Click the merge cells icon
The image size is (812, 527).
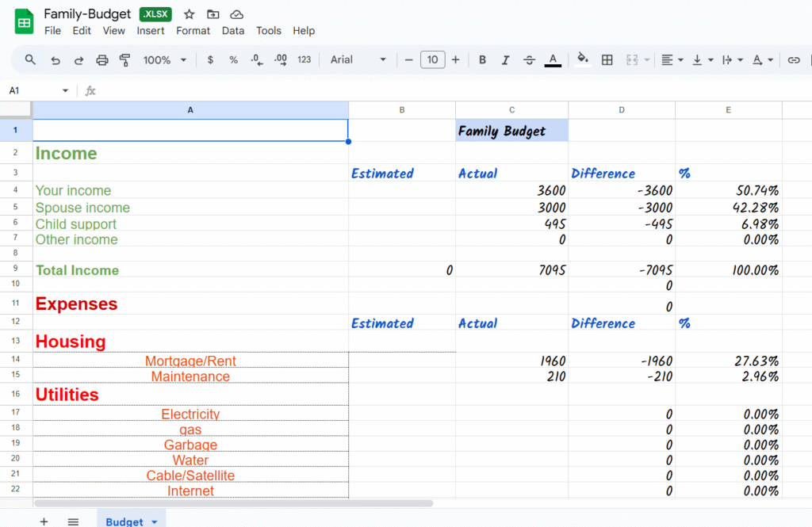click(632, 60)
